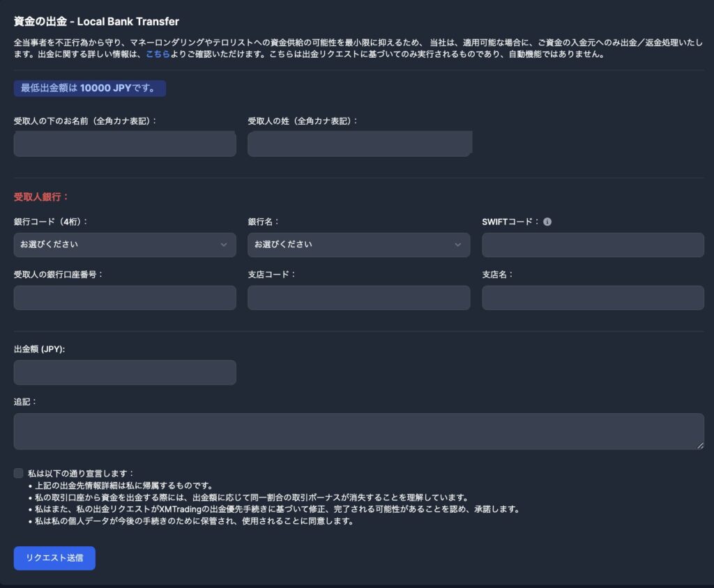Click the chevron arrow in 銀行コード dropdown
Screen dimensions: 714x588
pos(224,245)
